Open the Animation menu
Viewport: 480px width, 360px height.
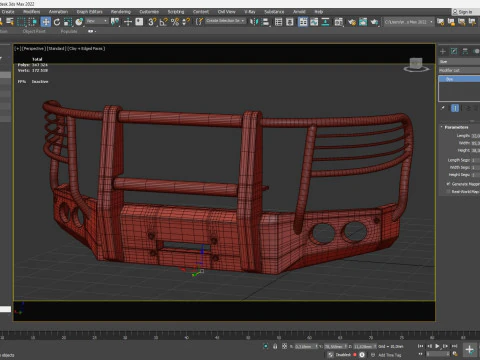pyautogui.click(x=58, y=12)
